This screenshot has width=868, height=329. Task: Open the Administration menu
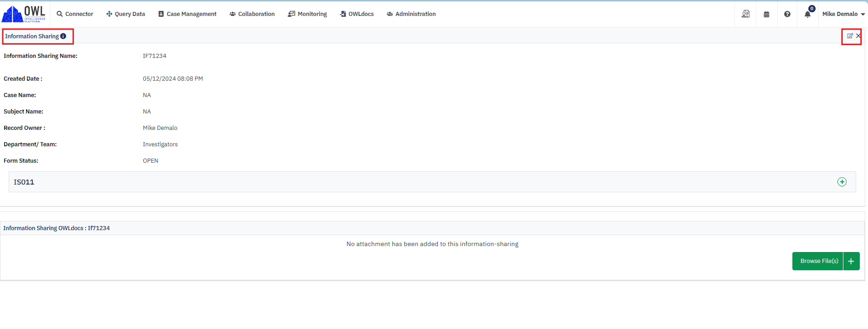(411, 14)
